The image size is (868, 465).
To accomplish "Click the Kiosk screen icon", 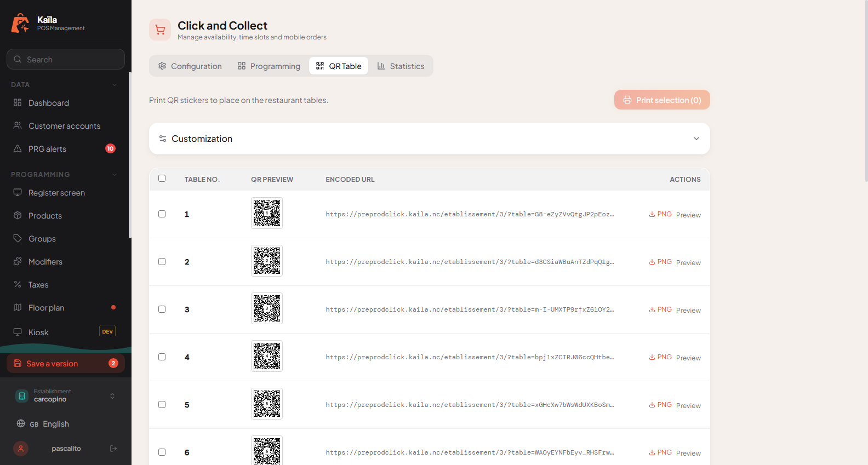I will 18,332.
